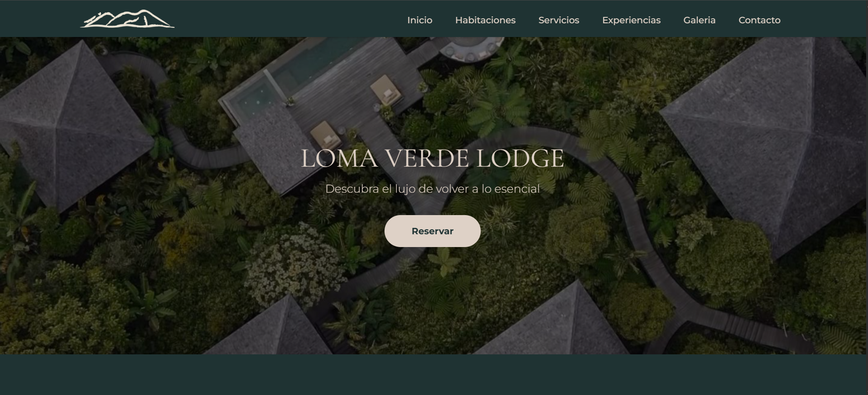Click the round seating area at top
This screenshot has width=868, height=395.
point(468,47)
